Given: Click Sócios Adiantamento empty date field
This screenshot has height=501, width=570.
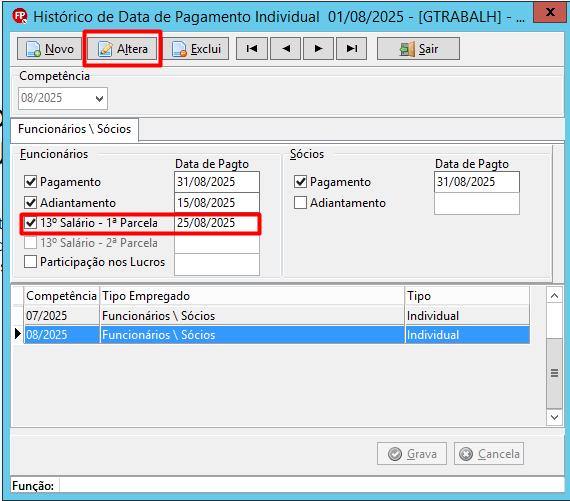Looking at the screenshot, I should pos(477,203).
